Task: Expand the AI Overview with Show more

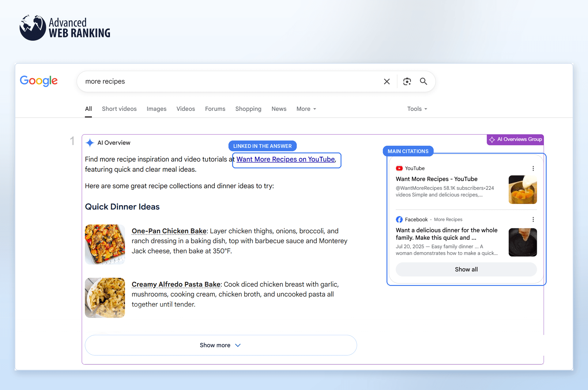Action: [221, 345]
